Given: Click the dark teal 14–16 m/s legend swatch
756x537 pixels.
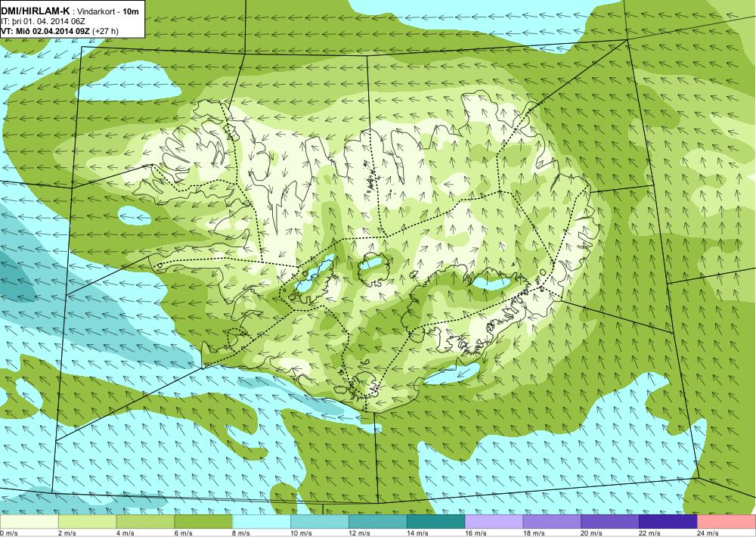Looking at the screenshot, I should click(436, 522).
